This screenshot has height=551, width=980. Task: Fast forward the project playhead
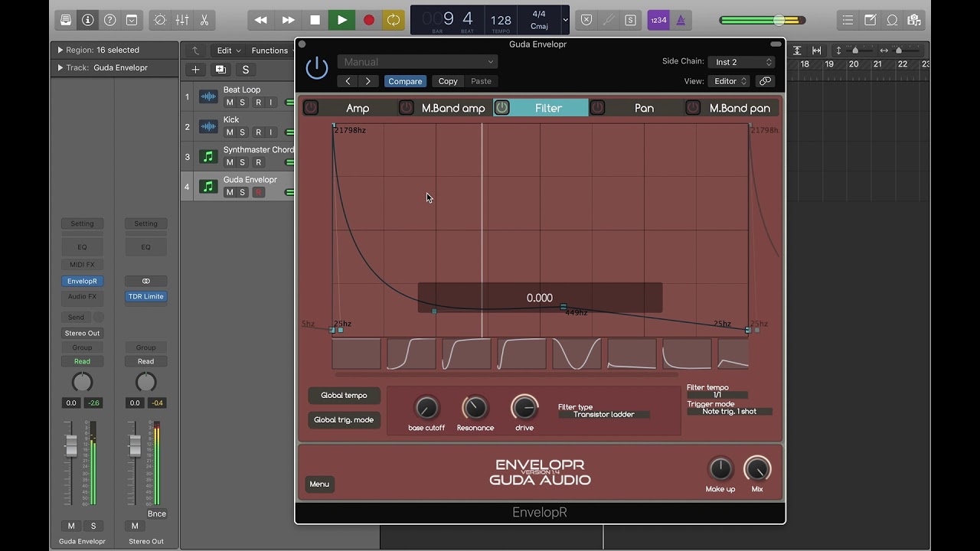point(288,20)
